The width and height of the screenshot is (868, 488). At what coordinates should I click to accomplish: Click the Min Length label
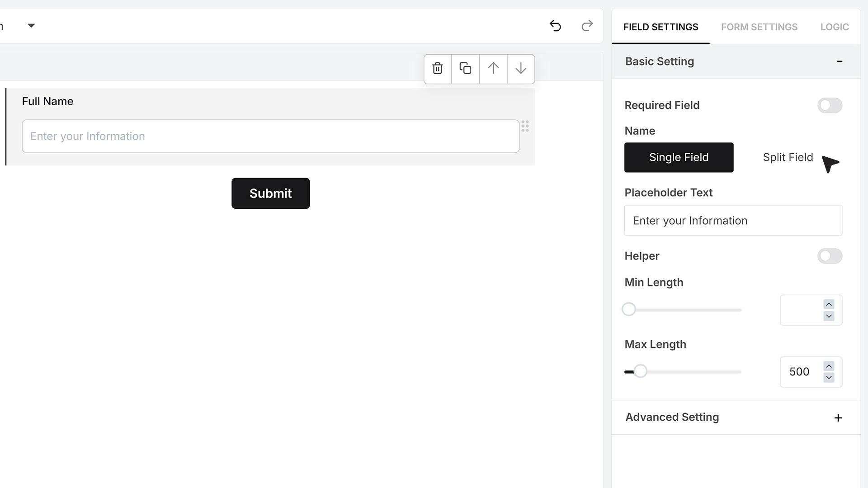(654, 282)
